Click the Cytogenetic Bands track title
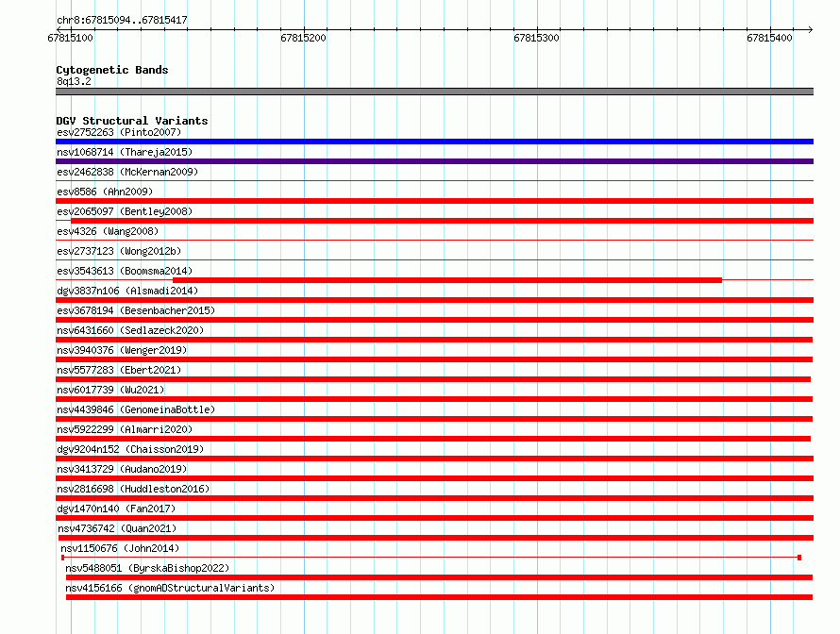Image resolution: width=840 pixels, height=634 pixels. coord(112,70)
